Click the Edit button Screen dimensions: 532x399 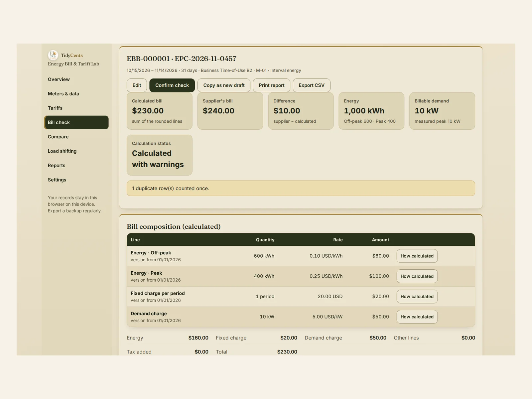(x=137, y=85)
